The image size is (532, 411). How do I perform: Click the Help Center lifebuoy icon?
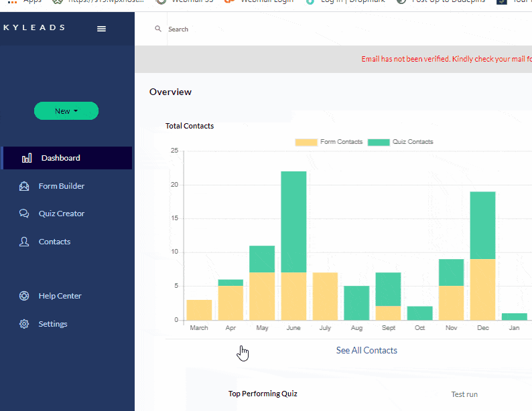coord(24,296)
